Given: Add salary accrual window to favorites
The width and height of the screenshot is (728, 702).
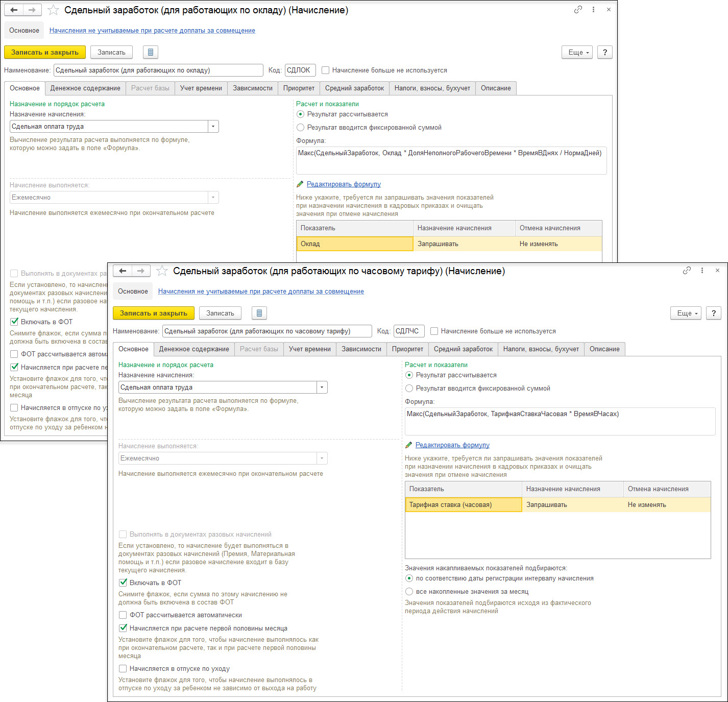Looking at the screenshot, I should coord(53,10).
